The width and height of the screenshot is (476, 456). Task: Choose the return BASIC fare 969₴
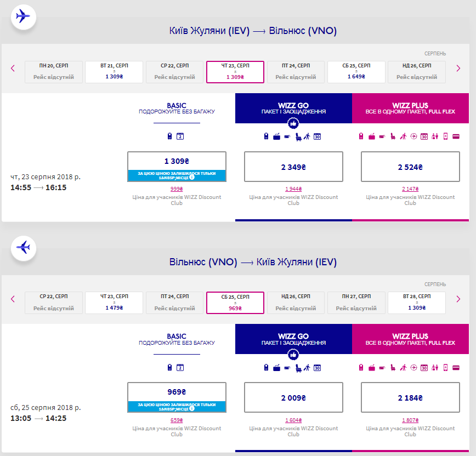click(177, 397)
